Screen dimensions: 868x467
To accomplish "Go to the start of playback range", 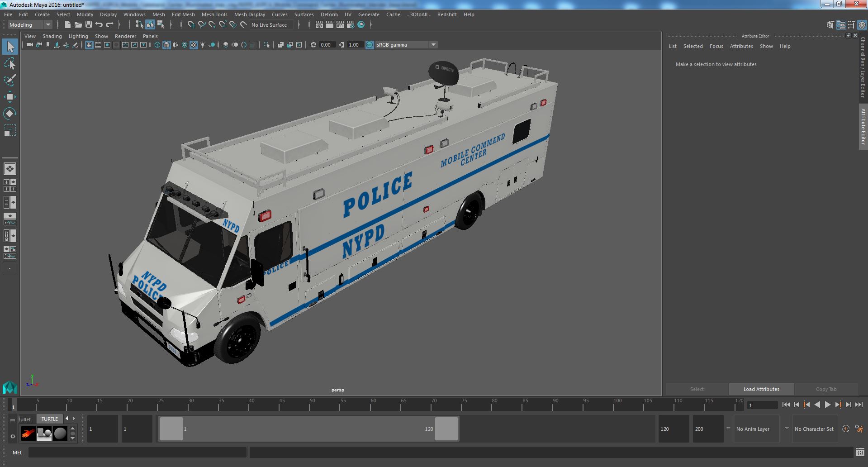I will (x=786, y=405).
